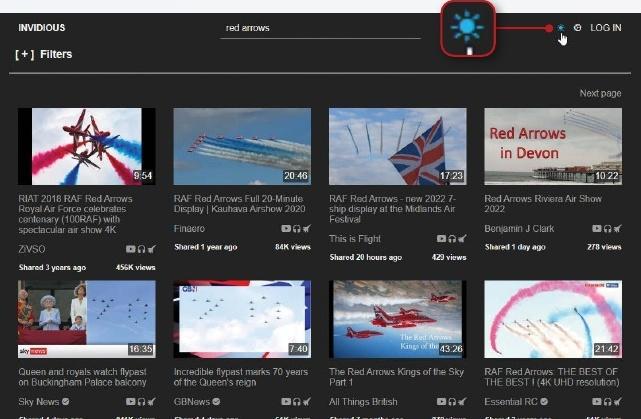The height and width of the screenshot is (419, 641).
Task: Select audio-only headphones icon for Essential RC
Action: click(x=608, y=402)
